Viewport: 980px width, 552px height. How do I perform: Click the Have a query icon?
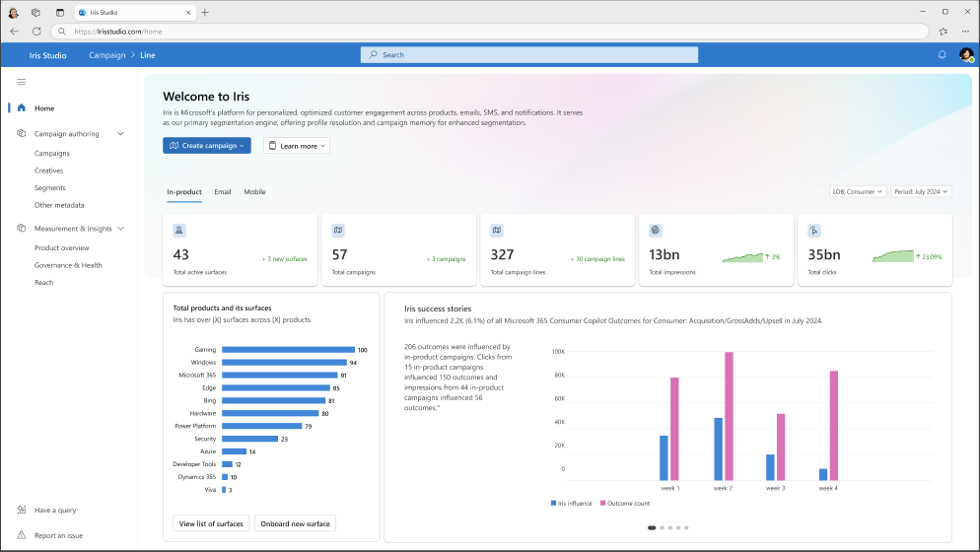[x=22, y=510]
